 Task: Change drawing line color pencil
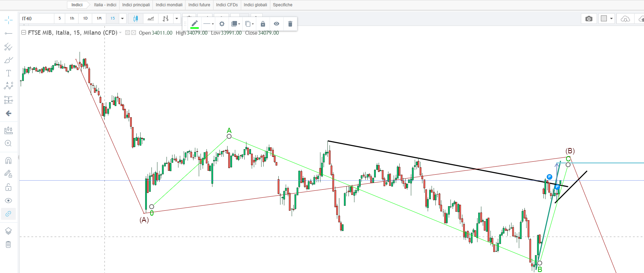coord(195,24)
